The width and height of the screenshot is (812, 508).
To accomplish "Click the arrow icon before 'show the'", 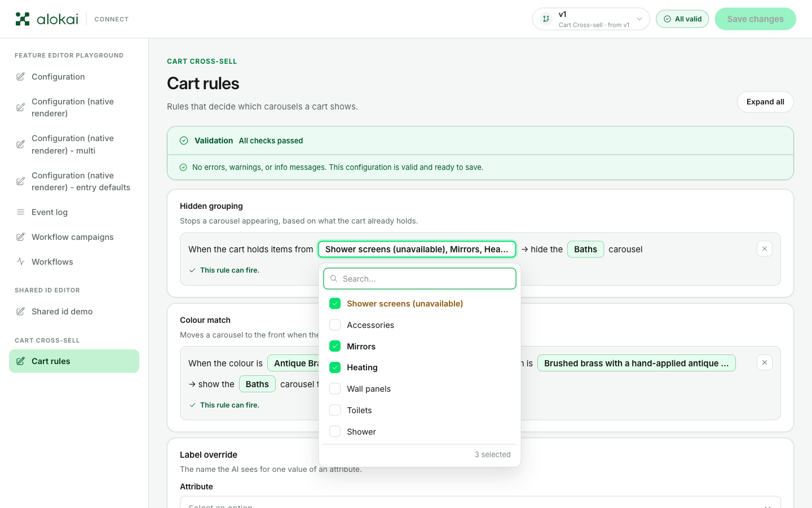I will pyautogui.click(x=192, y=384).
